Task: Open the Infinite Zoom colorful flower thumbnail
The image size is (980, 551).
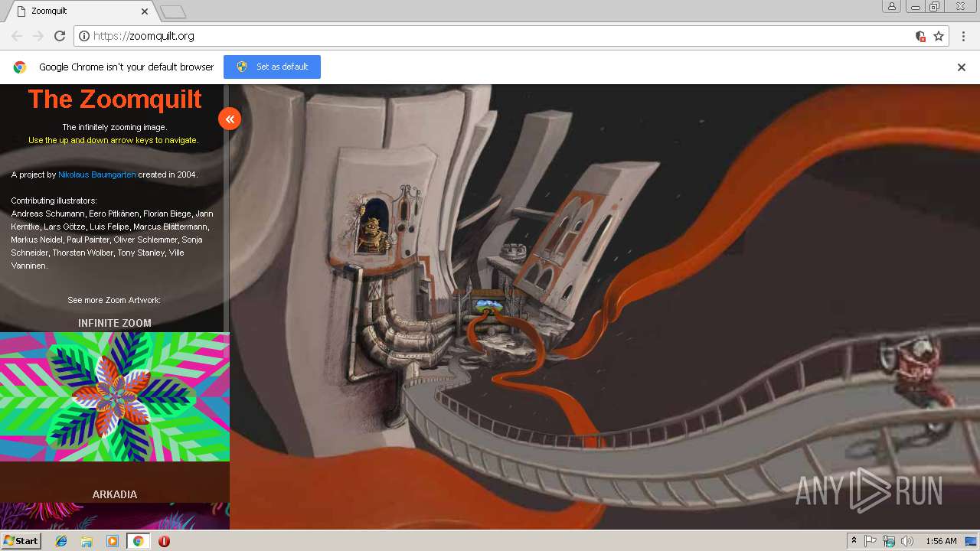Action: tap(115, 396)
